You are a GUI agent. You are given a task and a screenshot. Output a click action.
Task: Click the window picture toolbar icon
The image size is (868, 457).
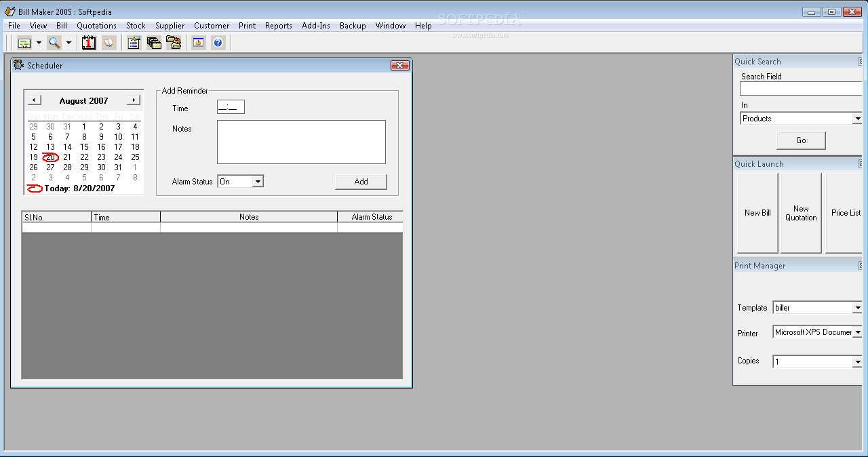pyautogui.click(x=198, y=43)
